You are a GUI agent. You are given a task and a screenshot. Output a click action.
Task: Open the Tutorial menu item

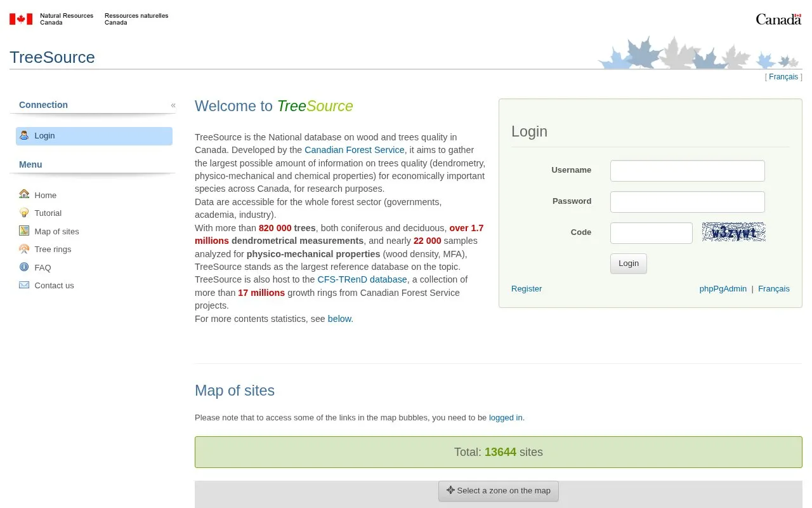click(48, 213)
